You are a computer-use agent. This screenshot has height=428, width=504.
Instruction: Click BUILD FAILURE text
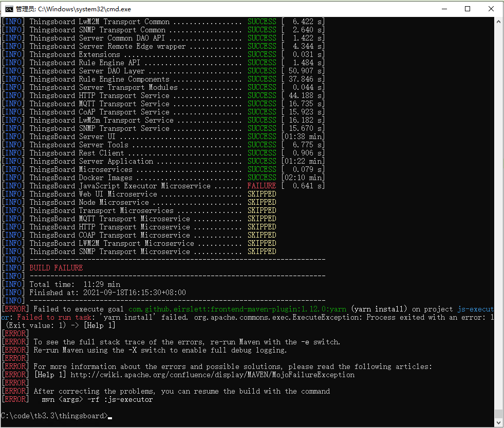(56, 268)
